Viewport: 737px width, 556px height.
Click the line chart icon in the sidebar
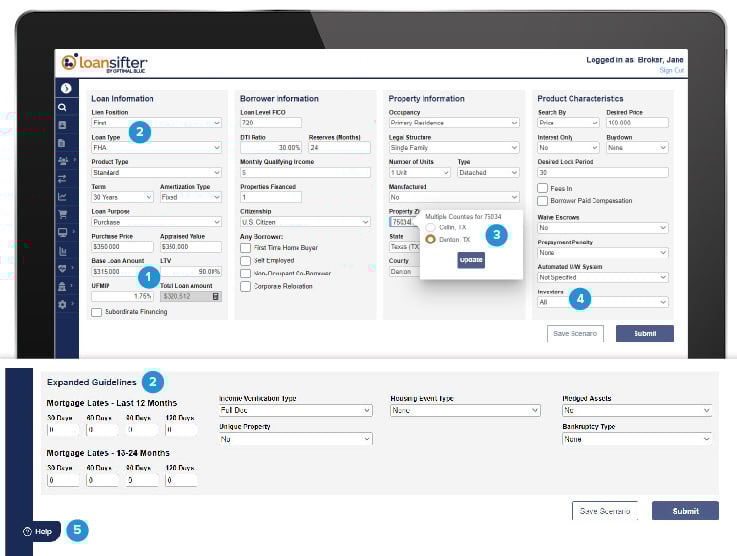[63, 196]
